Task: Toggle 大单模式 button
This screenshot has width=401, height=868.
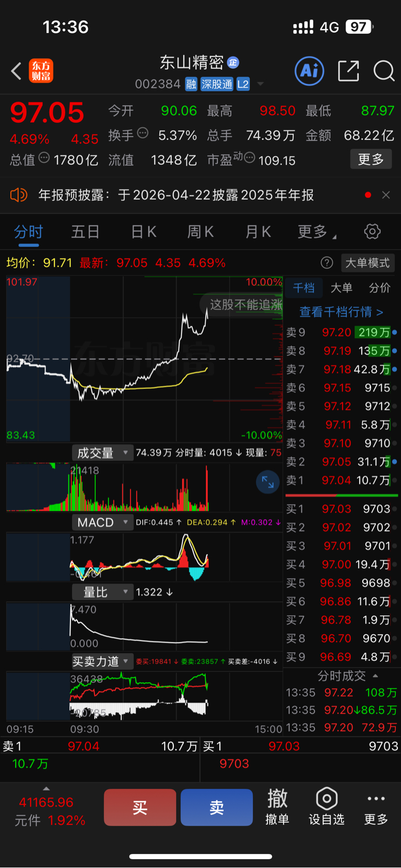Action: [x=368, y=263]
